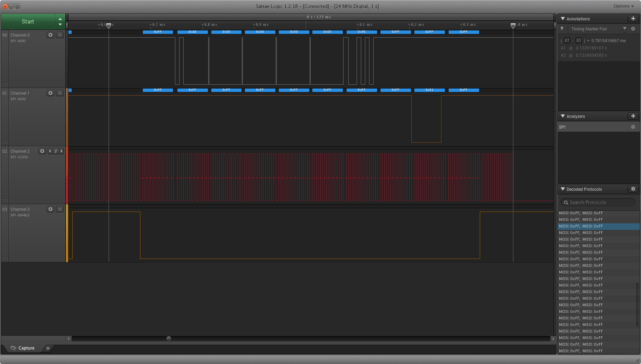
Task: Remove Channel 1 with its X button
Action: tap(60, 93)
